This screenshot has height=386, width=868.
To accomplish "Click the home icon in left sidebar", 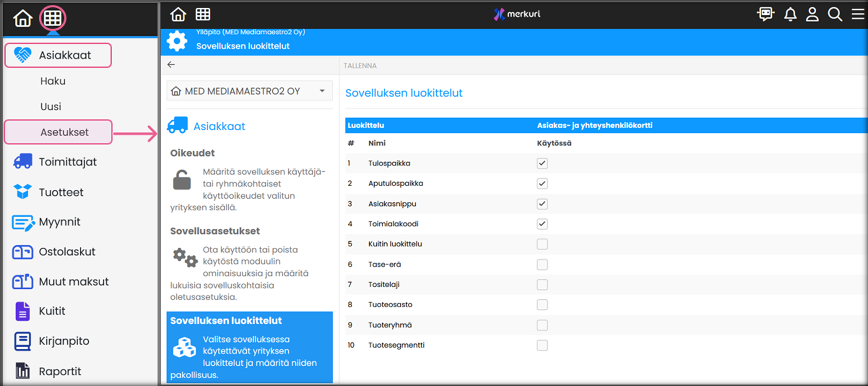I will [x=23, y=18].
